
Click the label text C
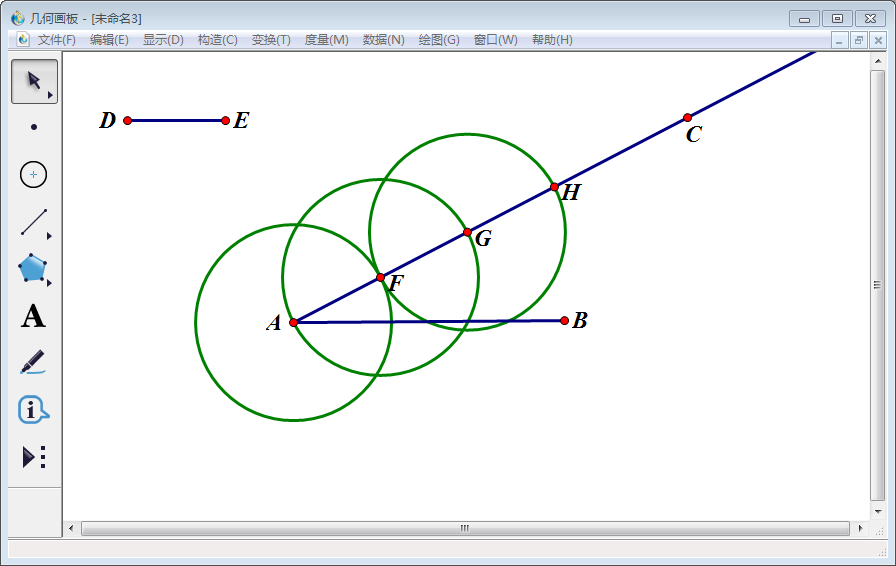coord(694,134)
